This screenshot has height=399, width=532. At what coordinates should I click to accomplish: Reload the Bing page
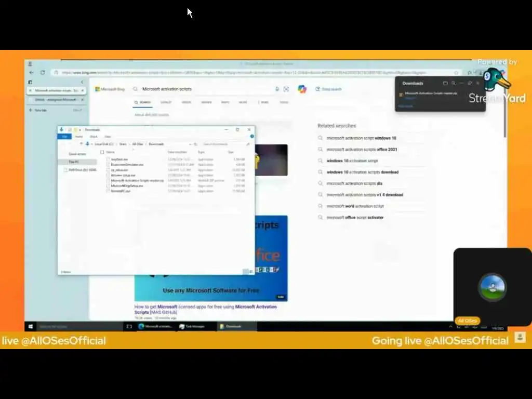coord(43,72)
